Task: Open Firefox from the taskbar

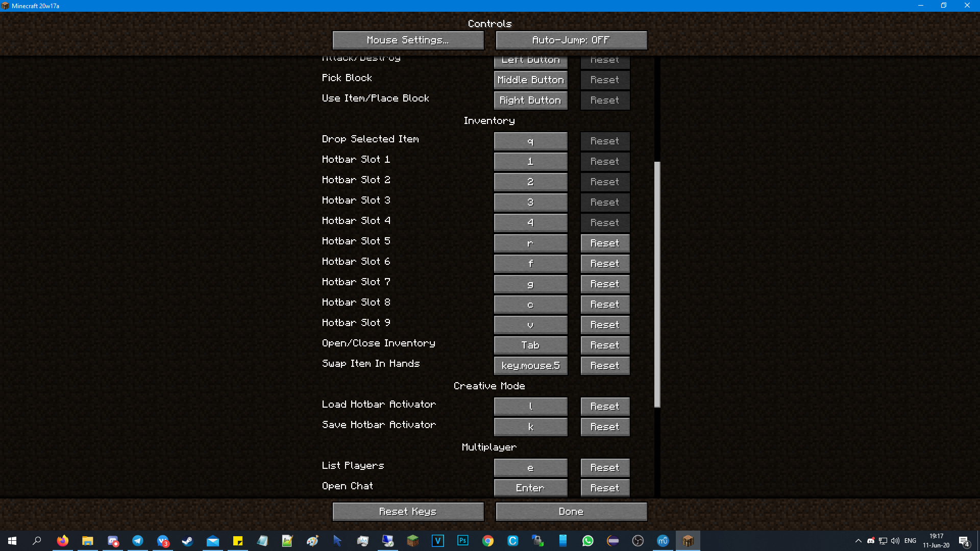Action: [x=62, y=541]
